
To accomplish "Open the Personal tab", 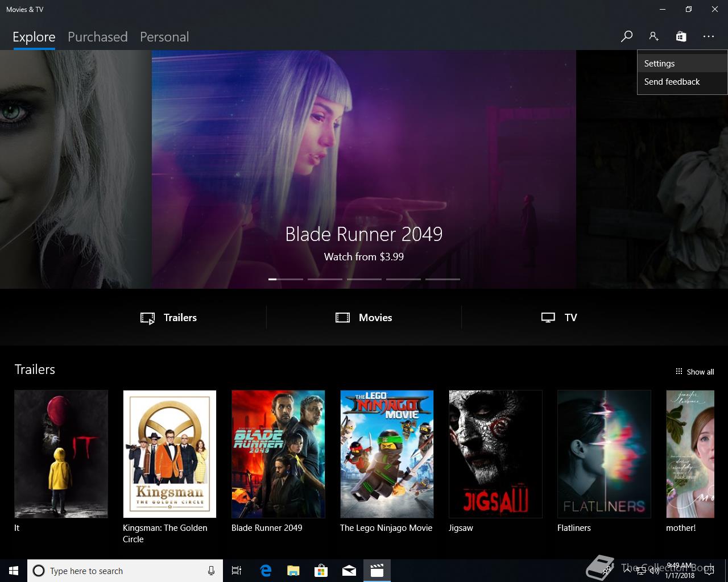I will click(x=164, y=37).
